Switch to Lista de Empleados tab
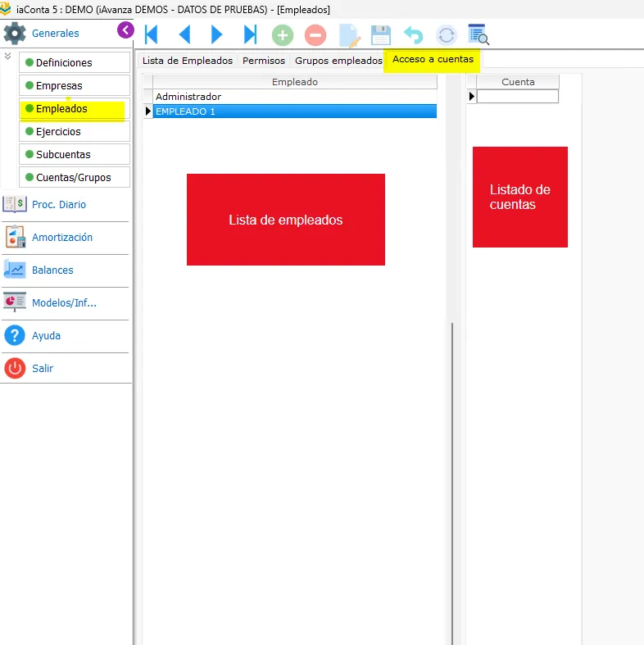Image resolution: width=644 pixels, height=645 pixels. [188, 61]
